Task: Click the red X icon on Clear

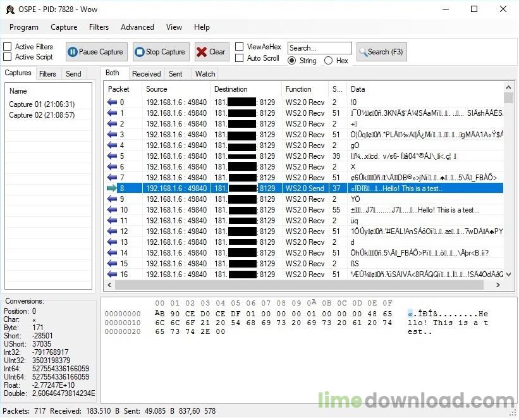Action: [202, 52]
